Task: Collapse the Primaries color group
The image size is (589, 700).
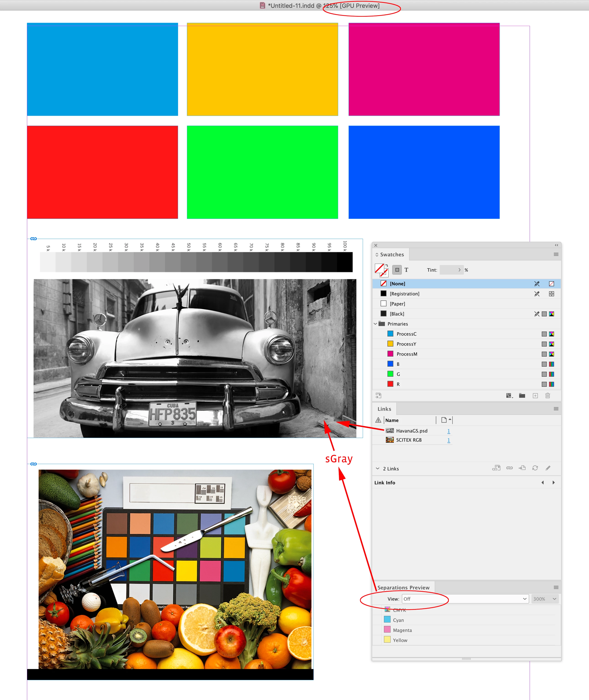Action: pyautogui.click(x=375, y=324)
